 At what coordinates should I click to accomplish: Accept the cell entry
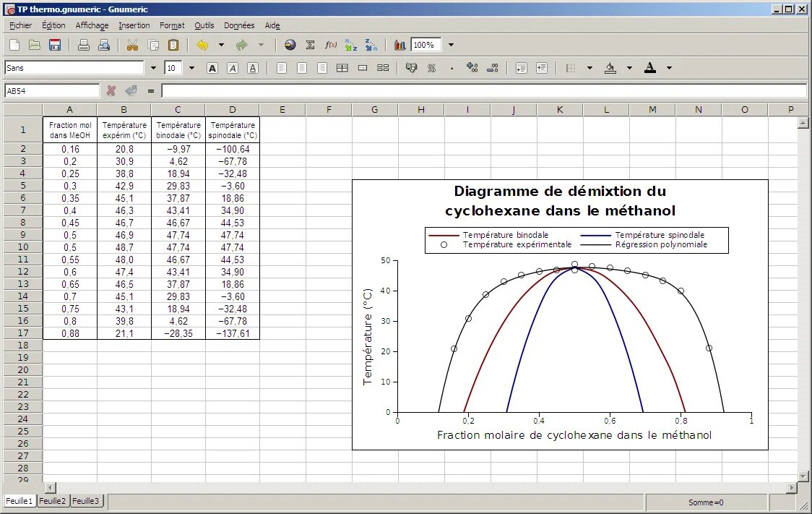point(131,90)
